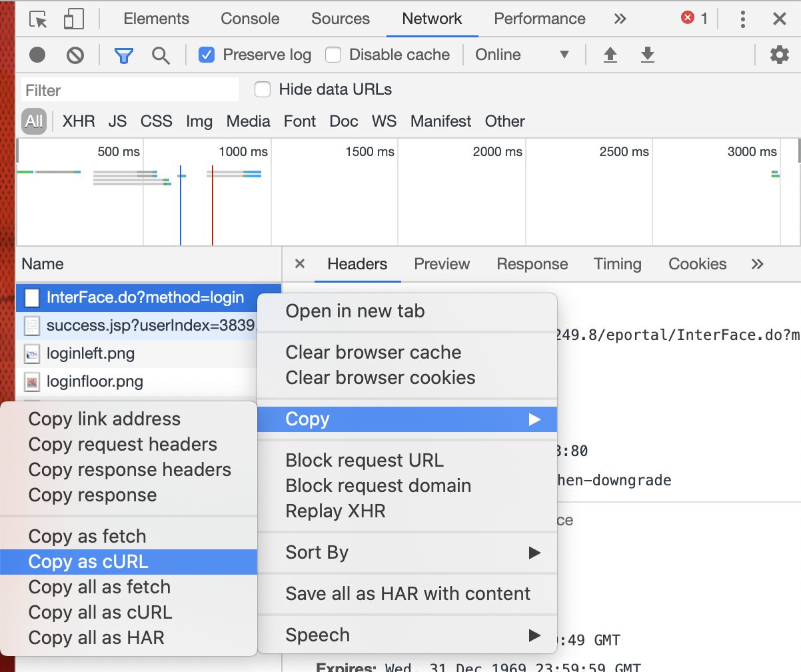Image resolution: width=801 pixels, height=672 pixels.
Task: Switch to the Console tab
Action: pyautogui.click(x=250, y=19)
